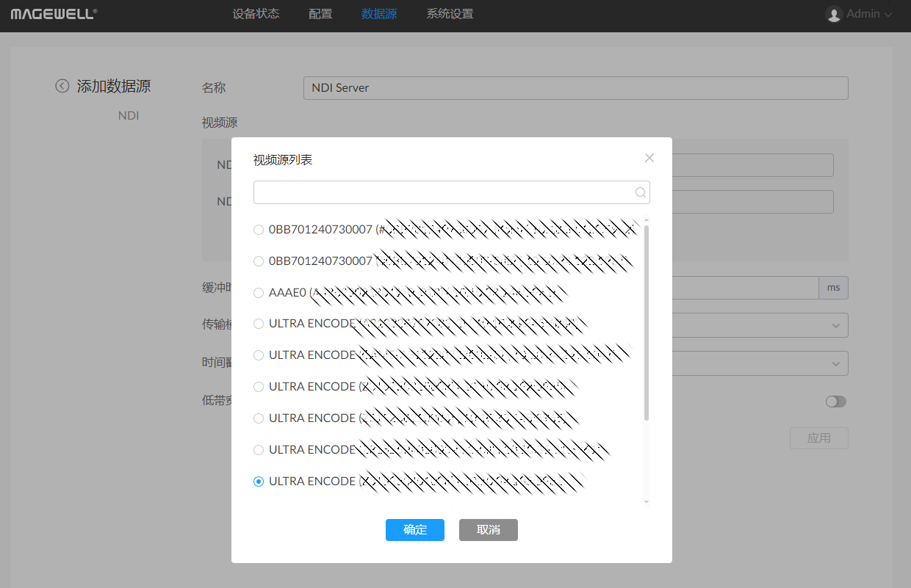Click the video source list scrollbar thumb
Screen dimensions: 911x588
647,323
